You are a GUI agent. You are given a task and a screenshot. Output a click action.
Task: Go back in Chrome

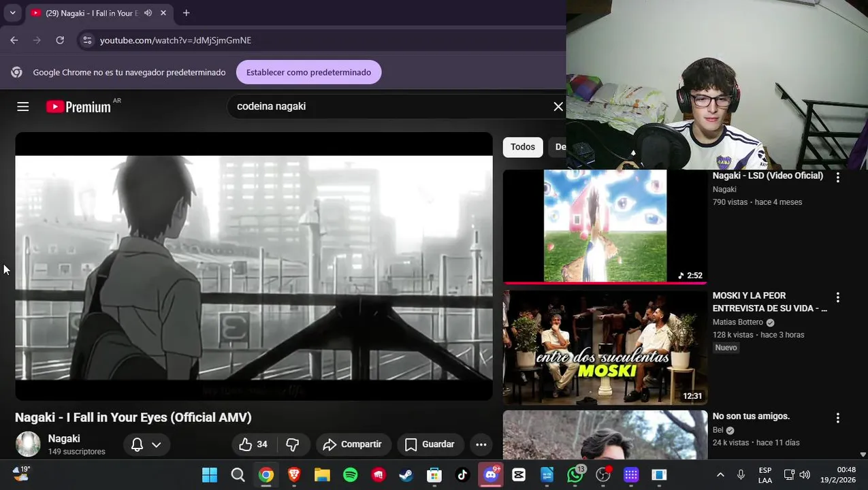[x=14, y=40]
